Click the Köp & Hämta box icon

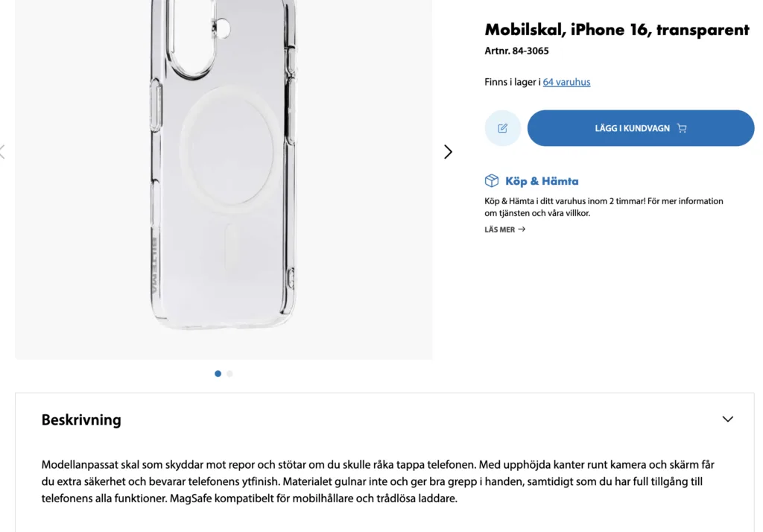click(x=492, y=181)
